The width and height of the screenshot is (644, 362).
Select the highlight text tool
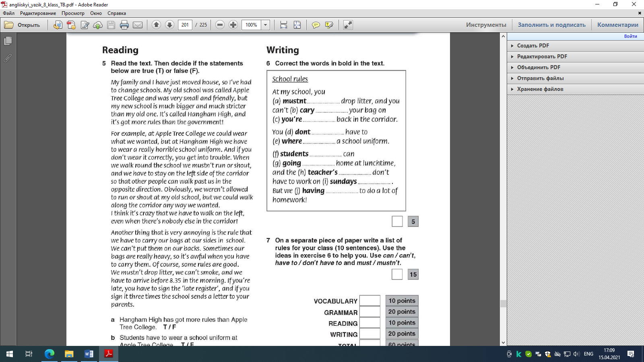pos(329,25)
